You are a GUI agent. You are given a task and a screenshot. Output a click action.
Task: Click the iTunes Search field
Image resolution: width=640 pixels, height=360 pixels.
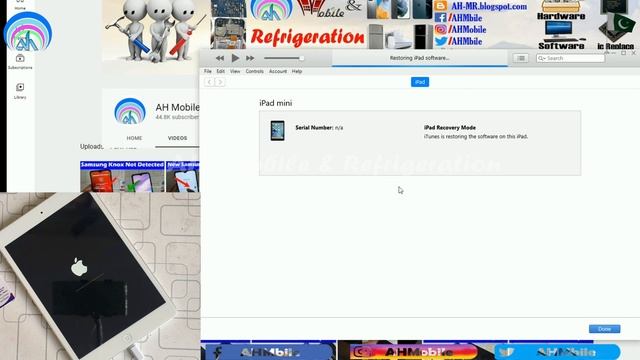(x=570, y=58)
